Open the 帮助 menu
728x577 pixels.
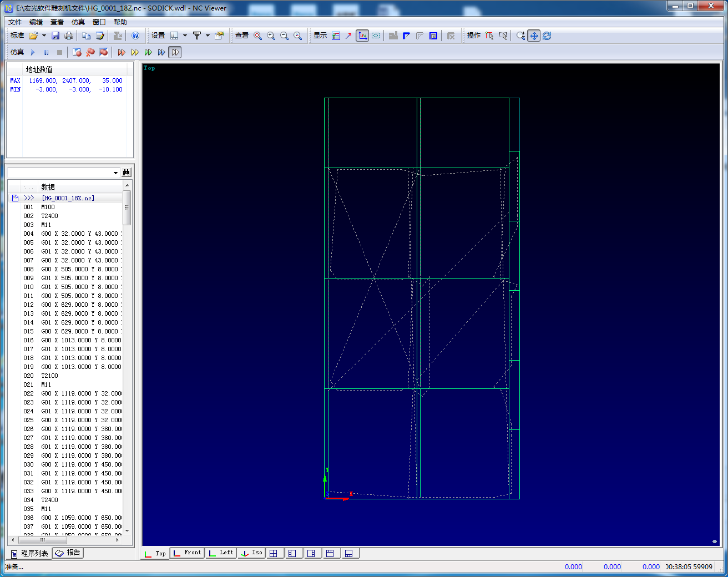click(x=120, y=22)
